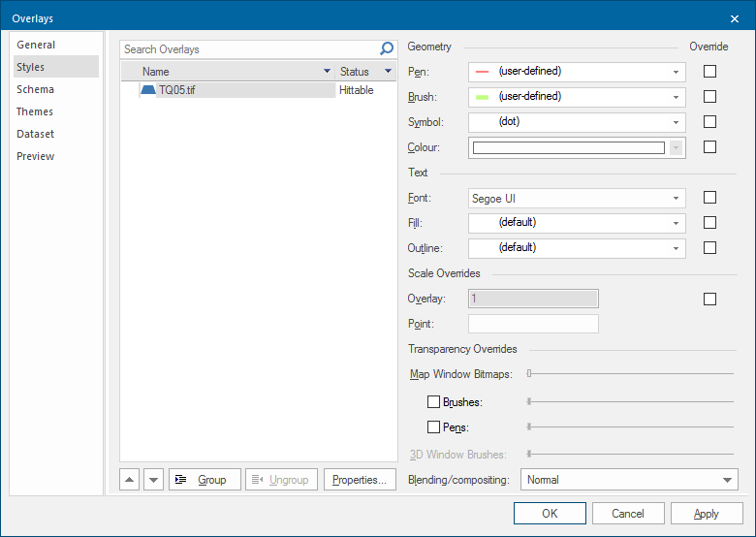Tick the Brushes transparency checkbox
This screenshot has height=537, width=756.
[434, 401]
